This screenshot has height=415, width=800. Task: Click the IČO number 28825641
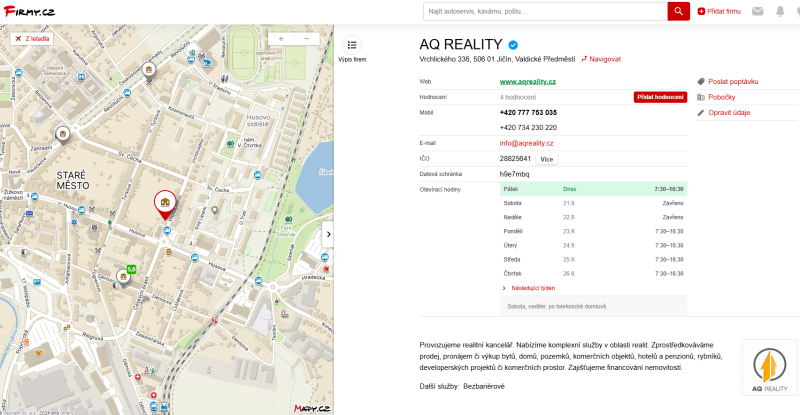coord(515,159)
